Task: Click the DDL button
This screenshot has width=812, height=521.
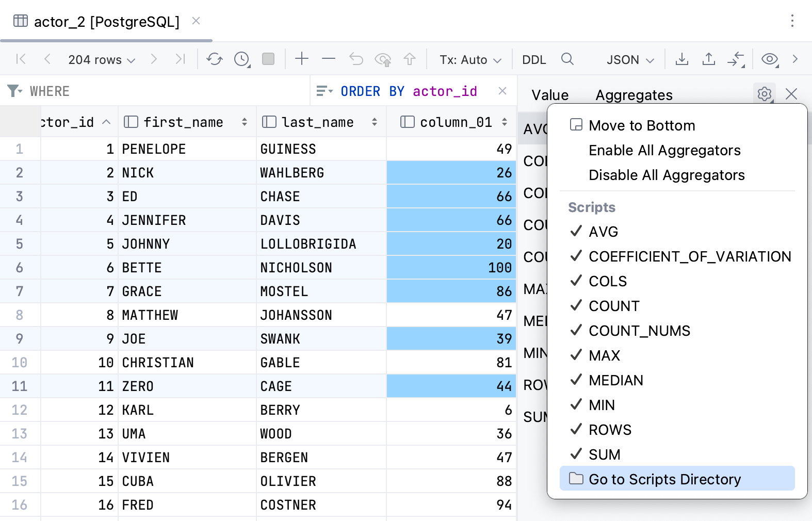Action: tap(534, 60)
